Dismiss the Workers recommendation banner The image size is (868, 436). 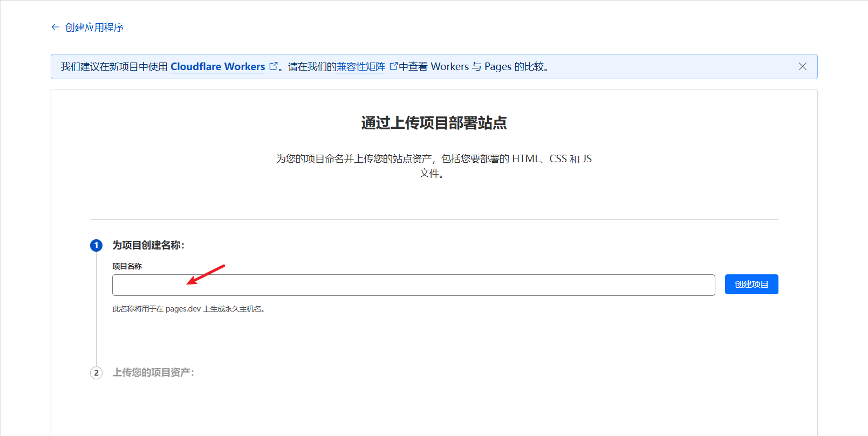(x=802, y=66)
